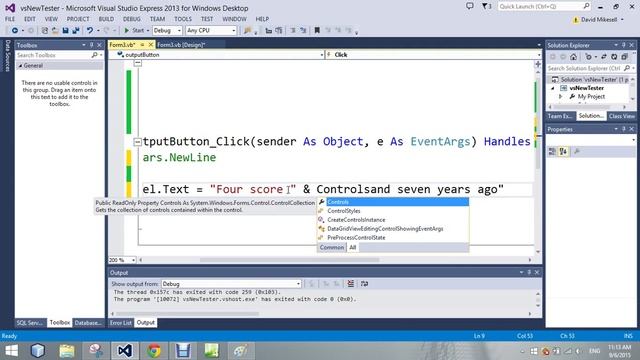
Task: Click the Navigate Backward toolbar icon
Action: click(x=15, y=31)
